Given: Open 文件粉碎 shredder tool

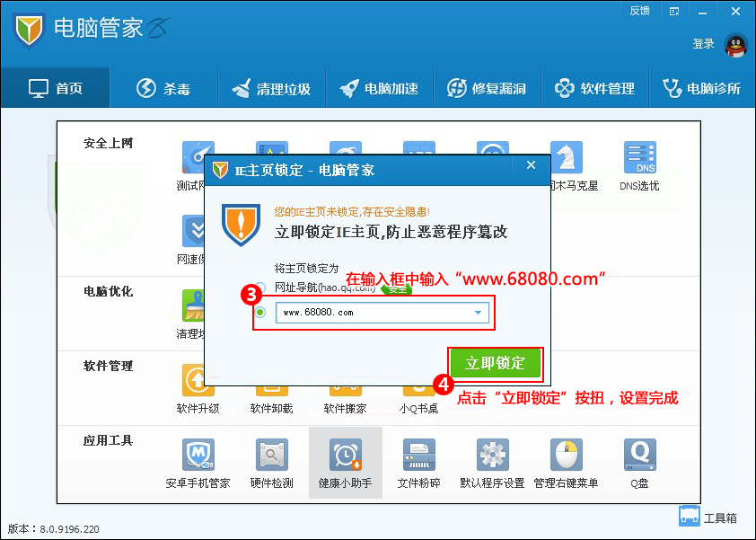Looking at the screenshot, I should [419, 455].
